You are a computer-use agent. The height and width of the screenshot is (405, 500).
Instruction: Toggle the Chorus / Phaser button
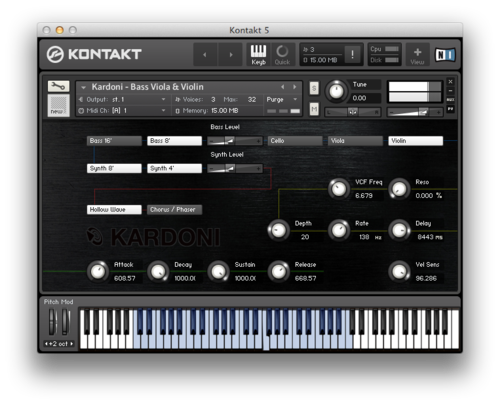click(174, 210)
